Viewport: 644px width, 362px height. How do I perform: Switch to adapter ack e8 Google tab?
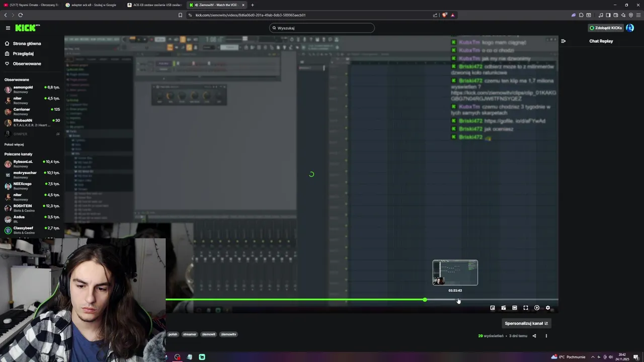click(93, 5)
